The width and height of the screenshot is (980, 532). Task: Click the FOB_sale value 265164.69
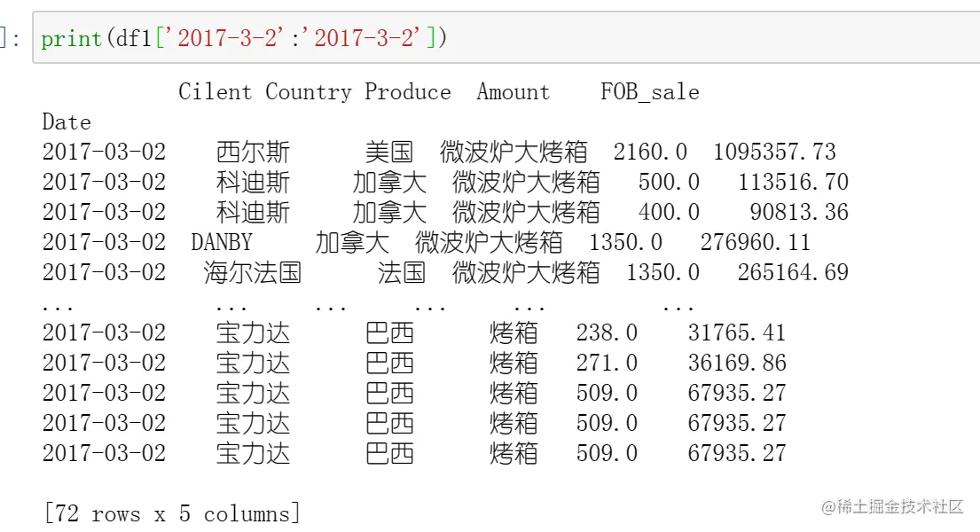793,272
